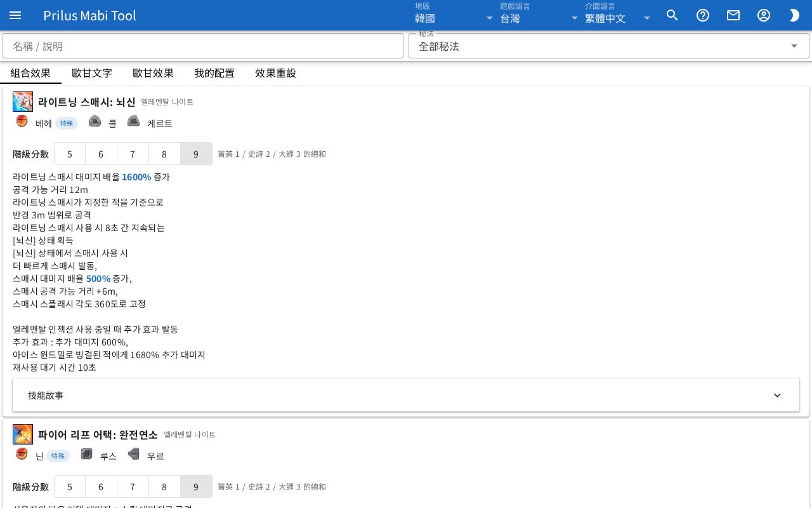Open the 地區 region dropdown
812x508 pixels.
coord(454,15)
